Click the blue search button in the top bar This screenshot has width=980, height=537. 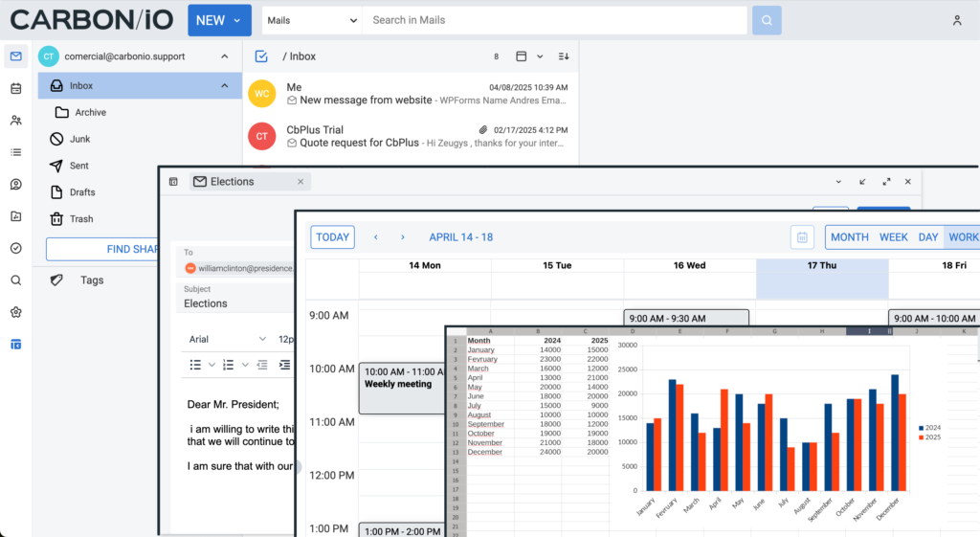coord(767,20)
